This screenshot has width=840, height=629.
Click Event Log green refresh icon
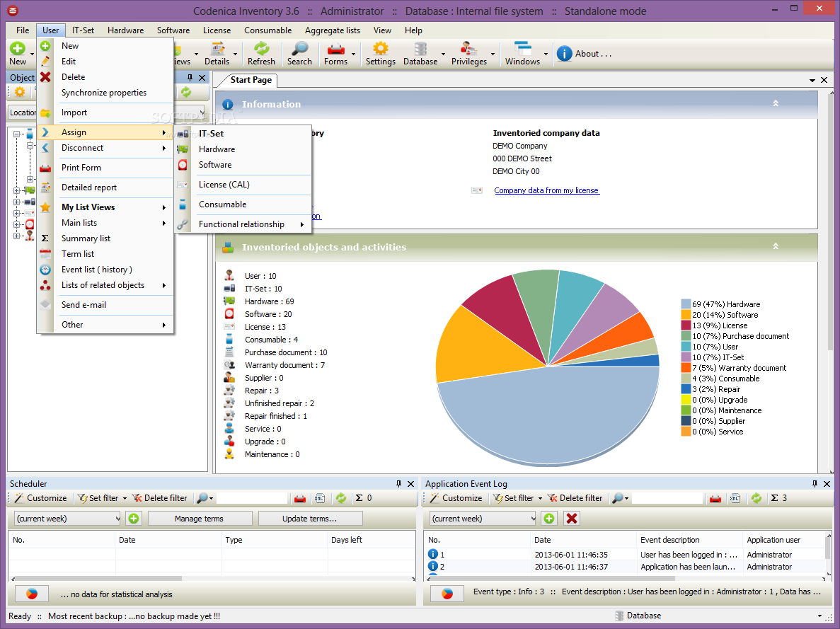tap(756, 498)
